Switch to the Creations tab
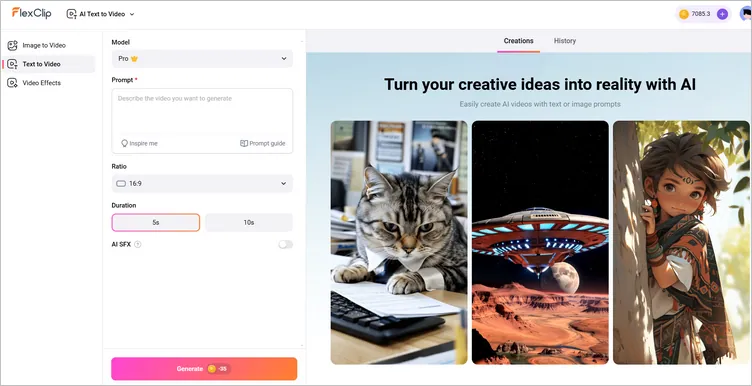 [518, 41]
